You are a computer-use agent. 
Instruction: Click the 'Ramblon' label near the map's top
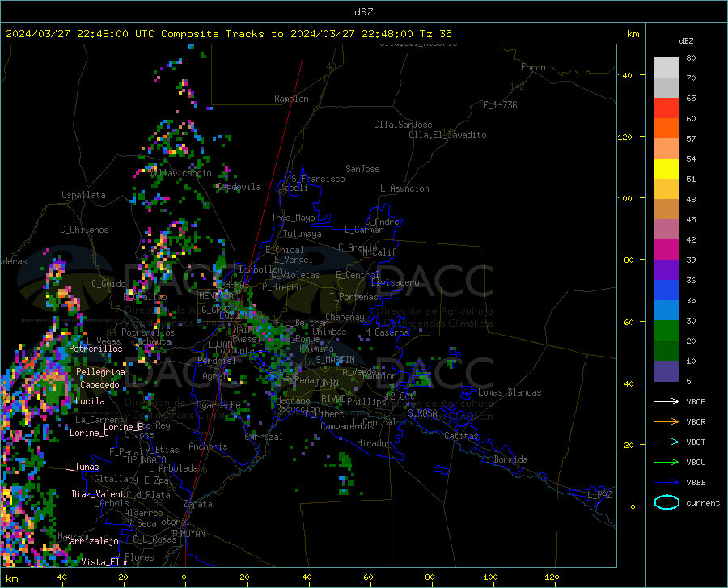pos(291,99)
